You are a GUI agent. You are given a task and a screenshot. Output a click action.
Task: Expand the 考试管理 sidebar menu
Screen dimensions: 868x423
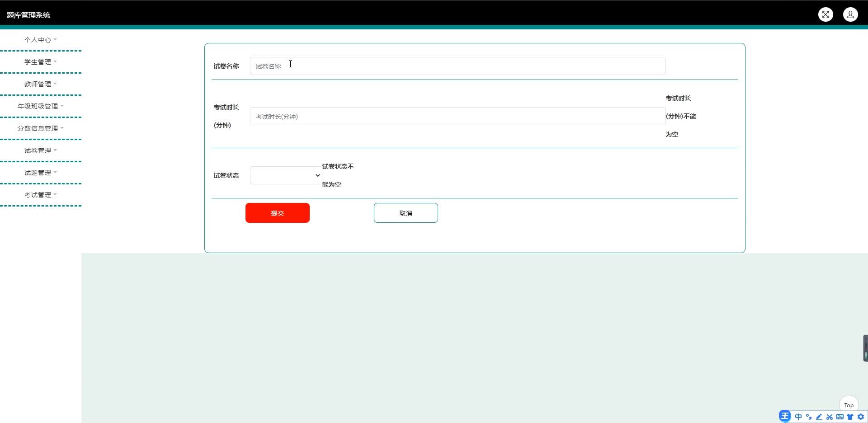pyautogui.click(x=41, y=195)
